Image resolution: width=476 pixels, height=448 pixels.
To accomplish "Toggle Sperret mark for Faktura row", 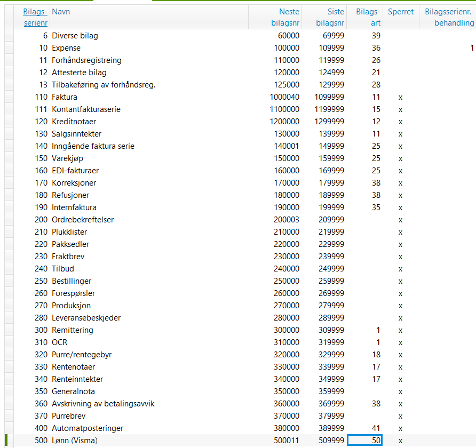I will (400, 98).
